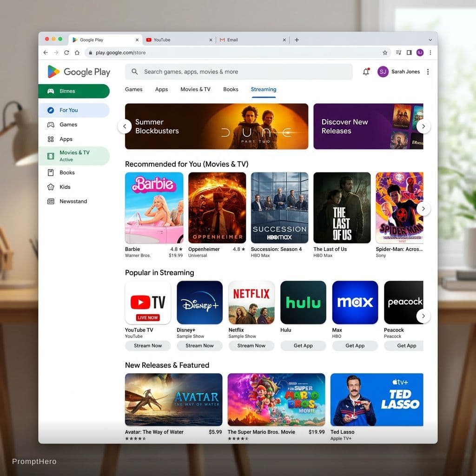This screenshot has width=476, height=476.
Task: Open the Barbie movie poster
Action: 154,208
